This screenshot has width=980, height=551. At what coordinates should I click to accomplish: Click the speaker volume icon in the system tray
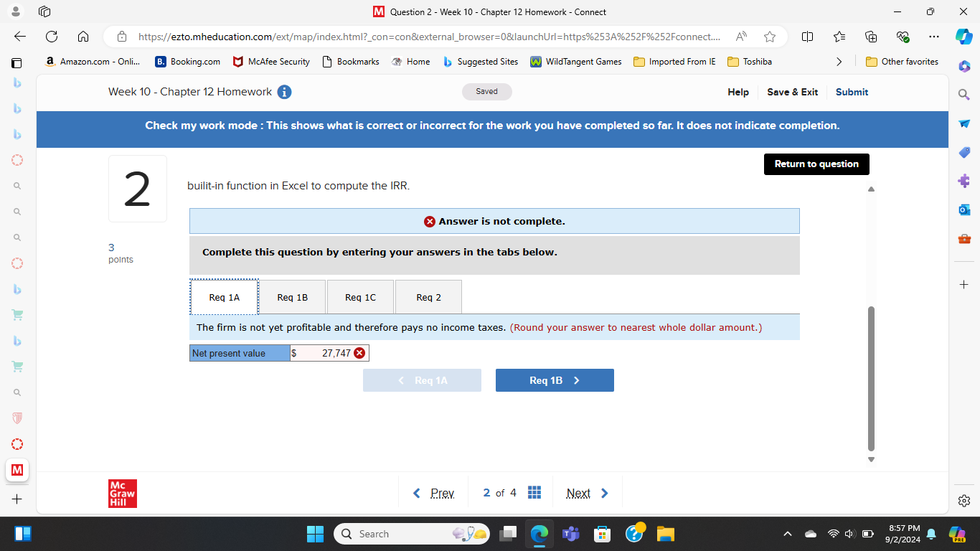tap(849, 534)
